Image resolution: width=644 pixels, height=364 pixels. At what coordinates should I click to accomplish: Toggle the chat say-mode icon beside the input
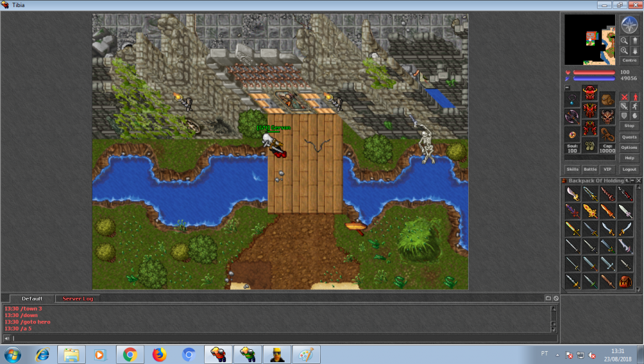pos(6,338)
